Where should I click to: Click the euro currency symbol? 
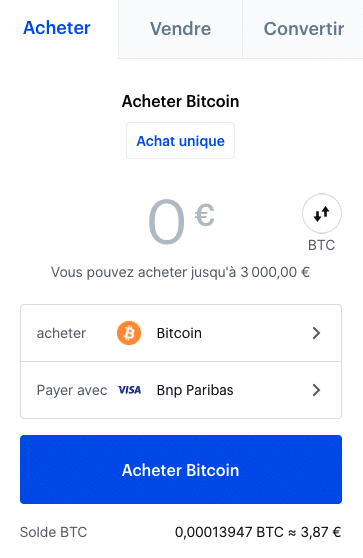point(204,215)
